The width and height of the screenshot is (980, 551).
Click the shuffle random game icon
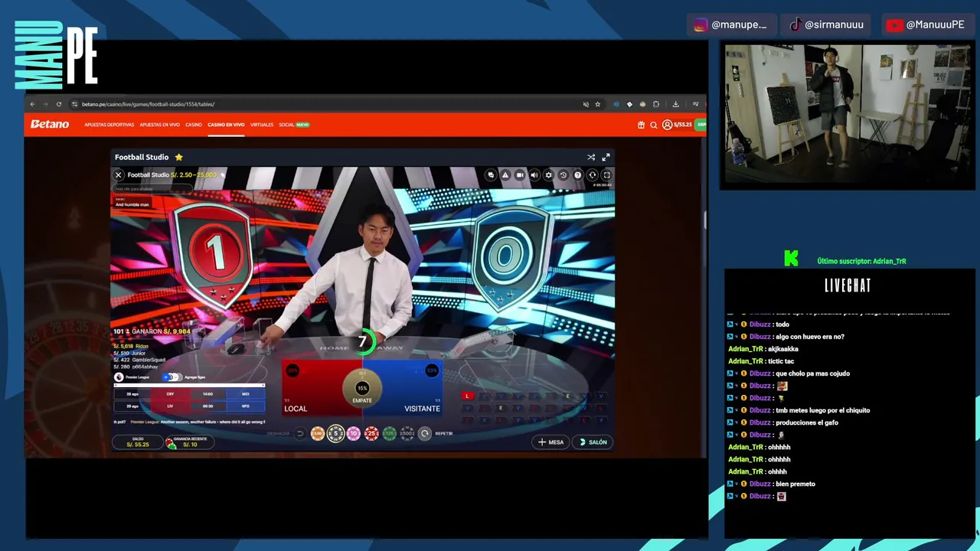[x=591, y=157]
